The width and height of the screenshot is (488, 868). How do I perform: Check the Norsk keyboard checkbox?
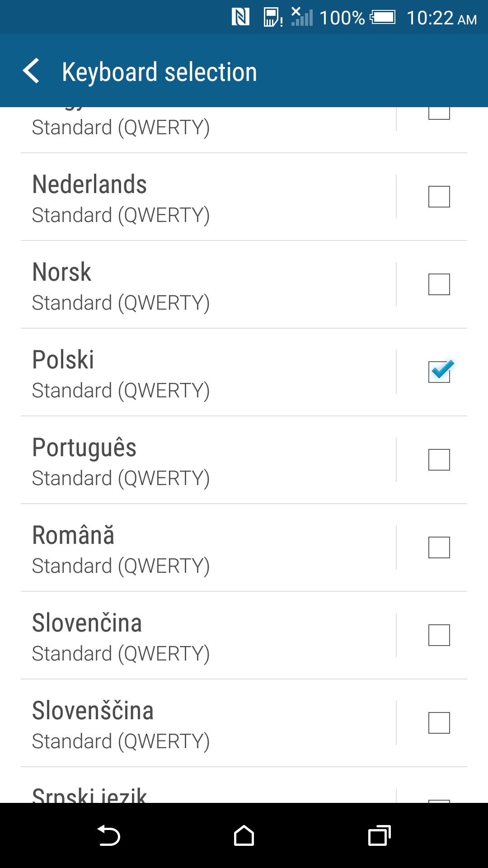(439, 284)
